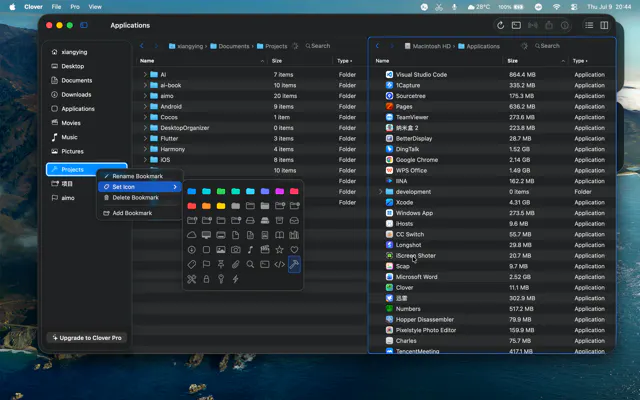Image resolution: width=640 pixels, height=400 pixels.
Task: Toggle the dual pane layout button
Action: tap(604, 25)
